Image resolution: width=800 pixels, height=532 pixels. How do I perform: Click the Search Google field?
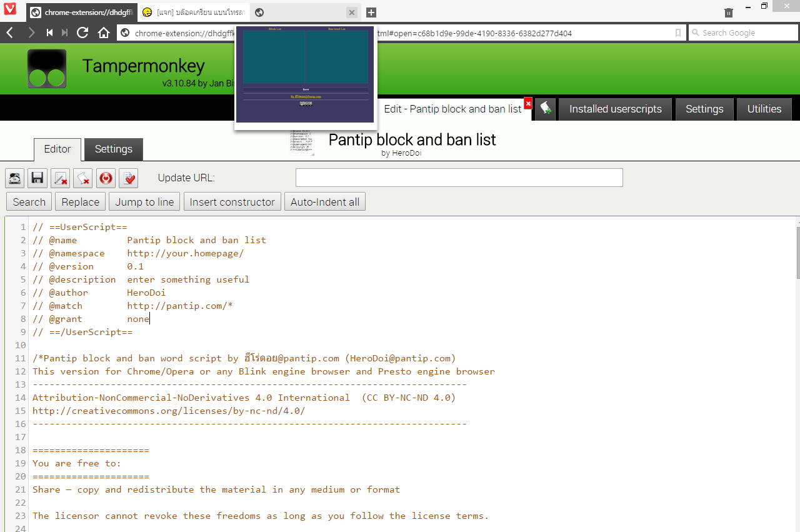[742, 33]
